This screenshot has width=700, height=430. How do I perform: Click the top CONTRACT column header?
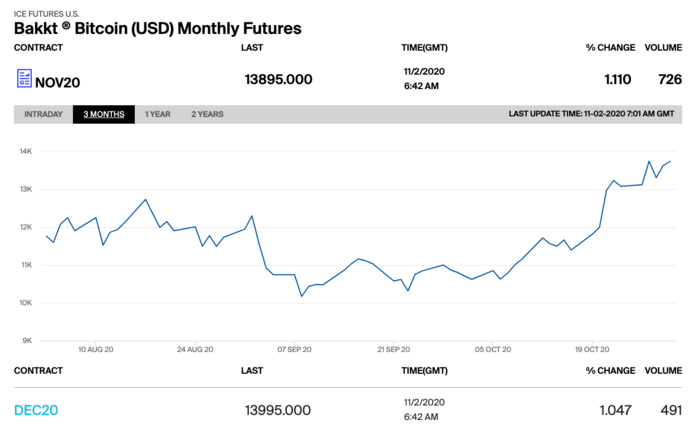click(x=38, y=48)
